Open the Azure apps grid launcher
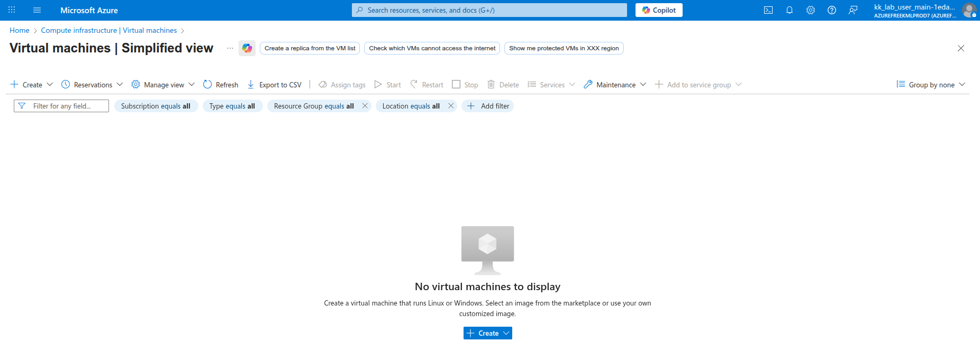 click(12, 10)
